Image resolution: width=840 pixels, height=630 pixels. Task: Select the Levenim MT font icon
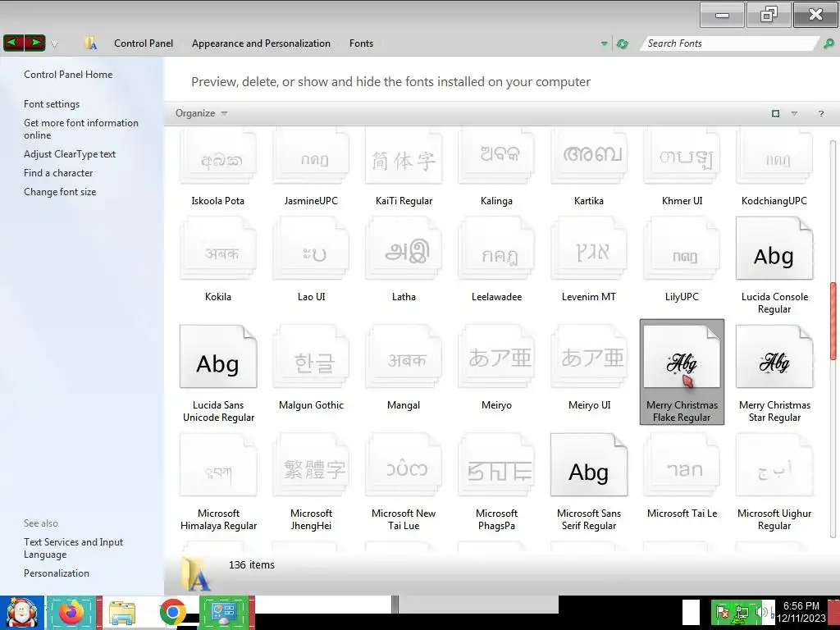tap(589, 249)
